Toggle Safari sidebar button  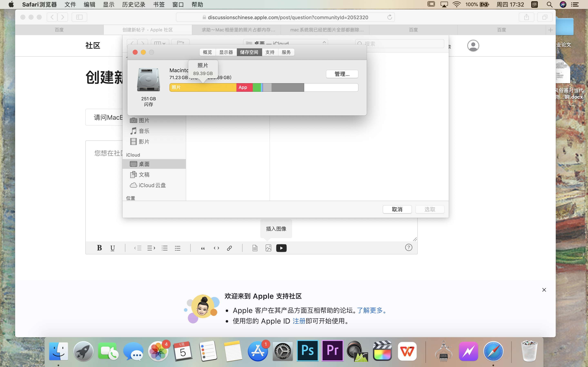(x=79, y=17)
